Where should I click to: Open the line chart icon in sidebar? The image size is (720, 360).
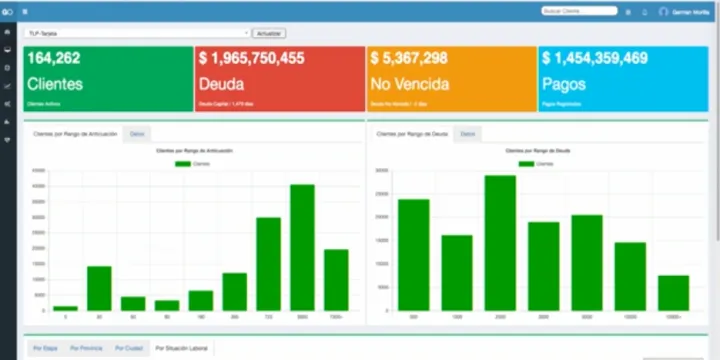[7, 86]
